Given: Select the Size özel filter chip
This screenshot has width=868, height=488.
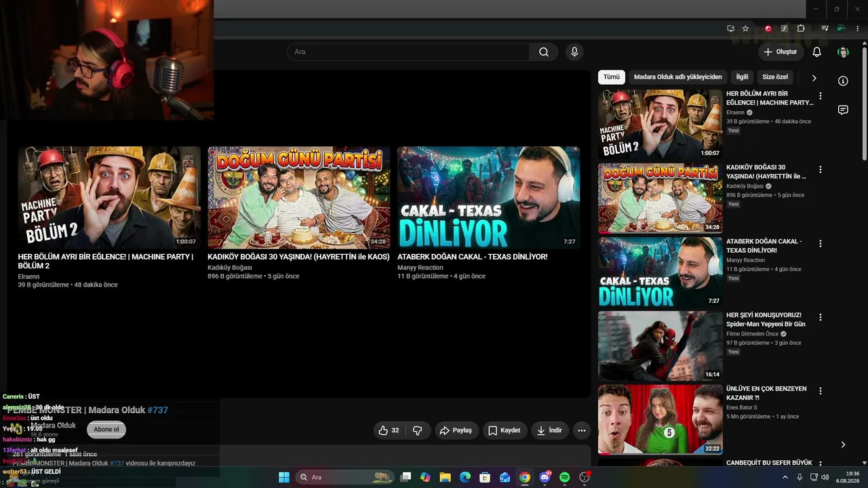Looking at the screenshot, I should point(775,77).
